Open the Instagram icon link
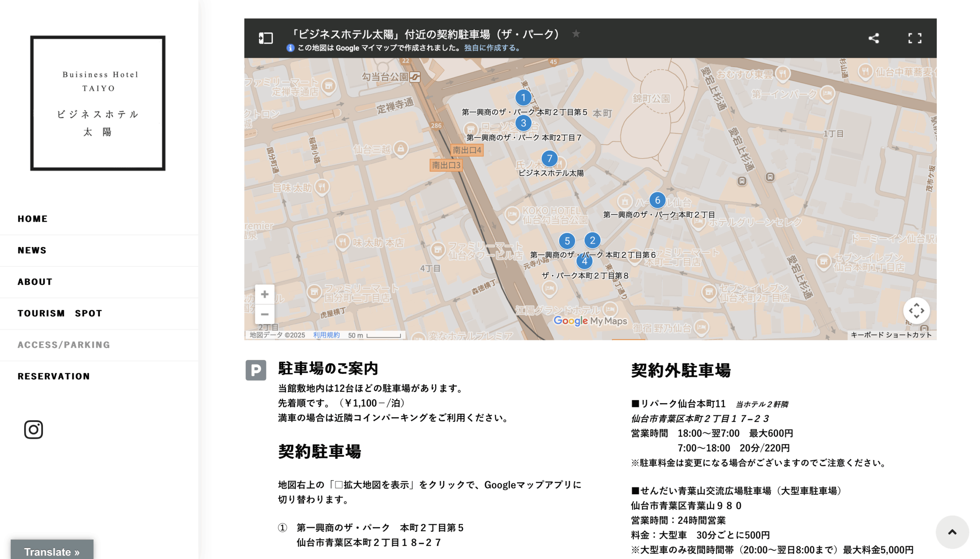 tap(33, 429)
